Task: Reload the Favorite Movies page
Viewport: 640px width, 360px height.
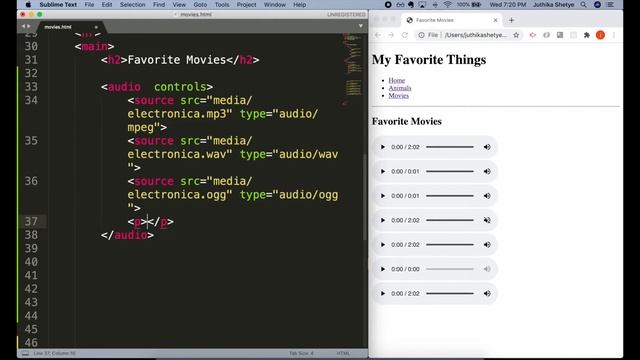Action: [404, 35]
